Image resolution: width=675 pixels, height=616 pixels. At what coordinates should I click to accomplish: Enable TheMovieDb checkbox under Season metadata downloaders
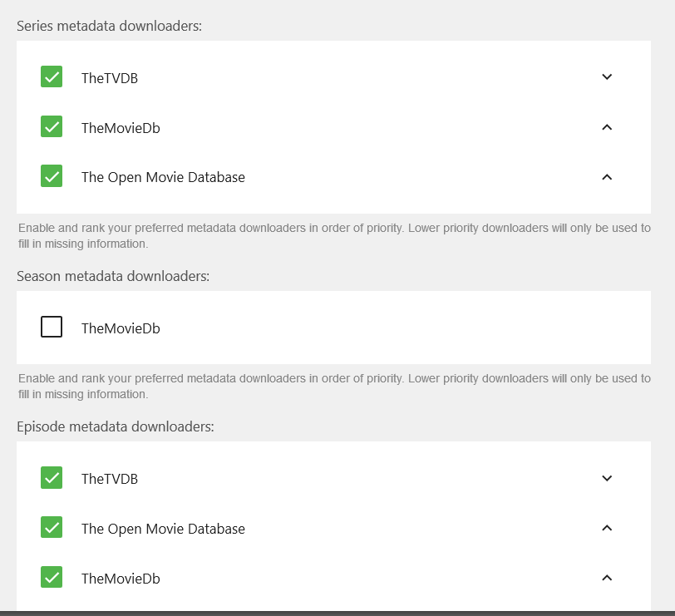[x=52, y=328]
